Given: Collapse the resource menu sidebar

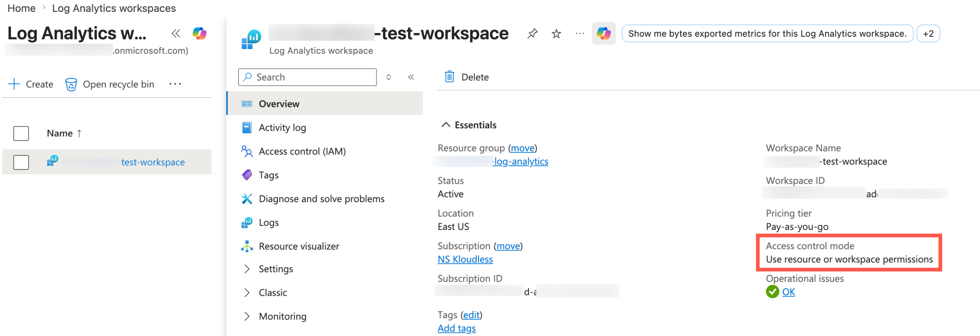Looking at the screenshot, I should (x=411, y=77).
